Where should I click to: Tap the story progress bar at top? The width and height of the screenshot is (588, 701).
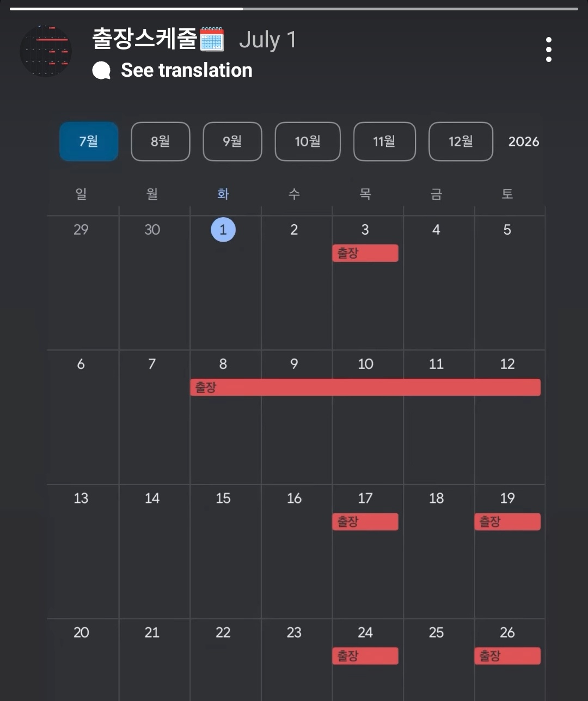(x=294, y=9)
